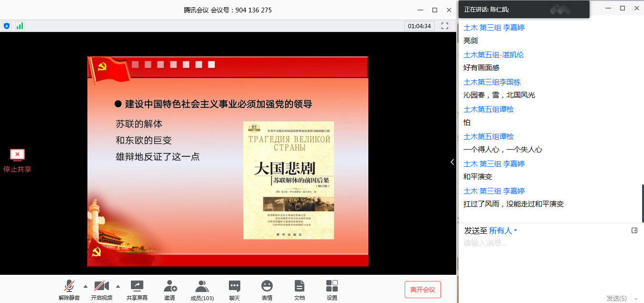
Task: Expand audio options arrow beside microphone
Action: point(86,286)
